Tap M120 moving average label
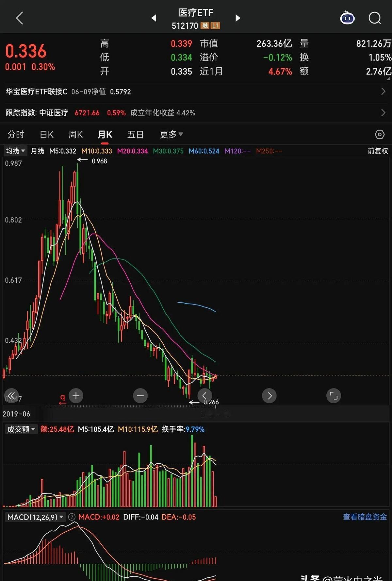 coord(237,151)
